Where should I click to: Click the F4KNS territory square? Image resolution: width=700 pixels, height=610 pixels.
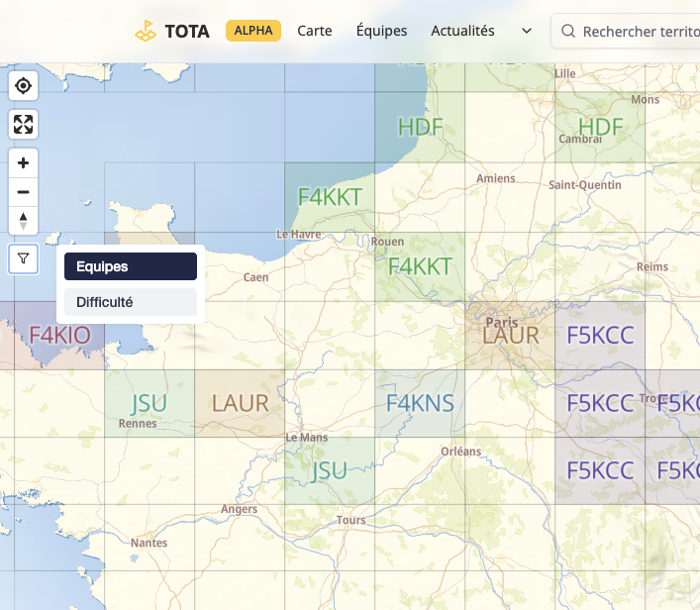(420, 403)
